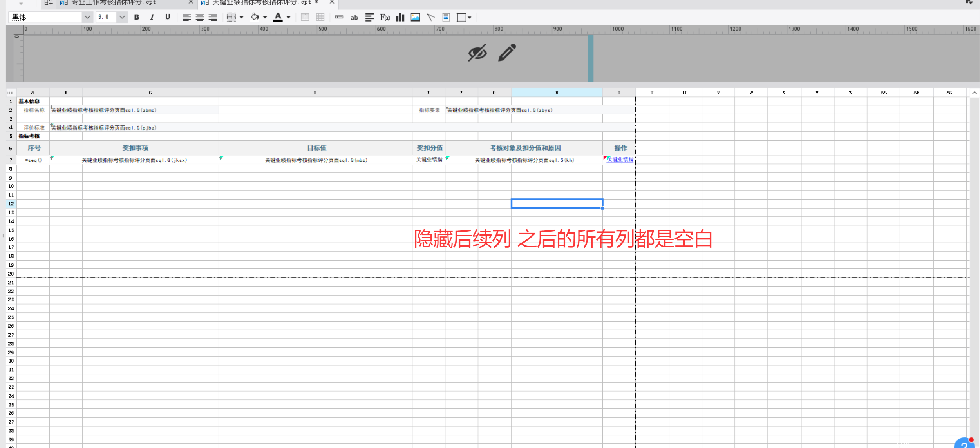Click the insert formula Fx icon
The width and height of the screenshot is (980, 448).
click(x=385, y=17)
